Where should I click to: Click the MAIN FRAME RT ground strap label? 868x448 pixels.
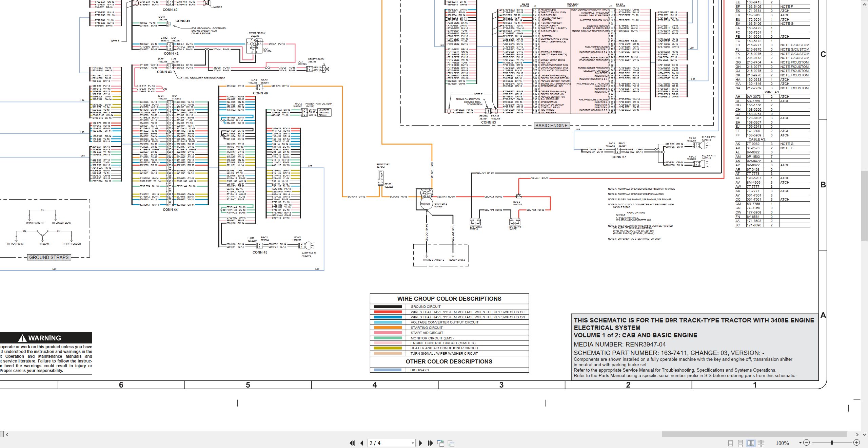click(35, 223)
